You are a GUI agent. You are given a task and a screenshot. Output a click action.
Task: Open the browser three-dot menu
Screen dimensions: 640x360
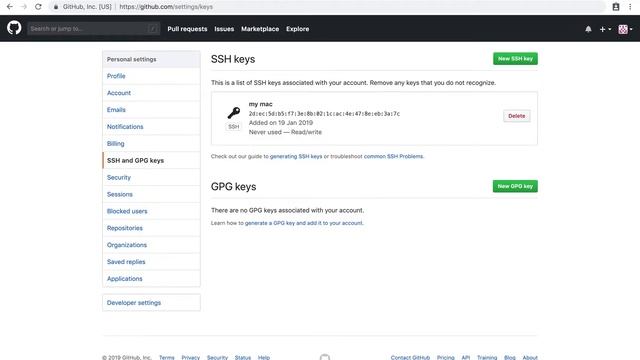630,7
